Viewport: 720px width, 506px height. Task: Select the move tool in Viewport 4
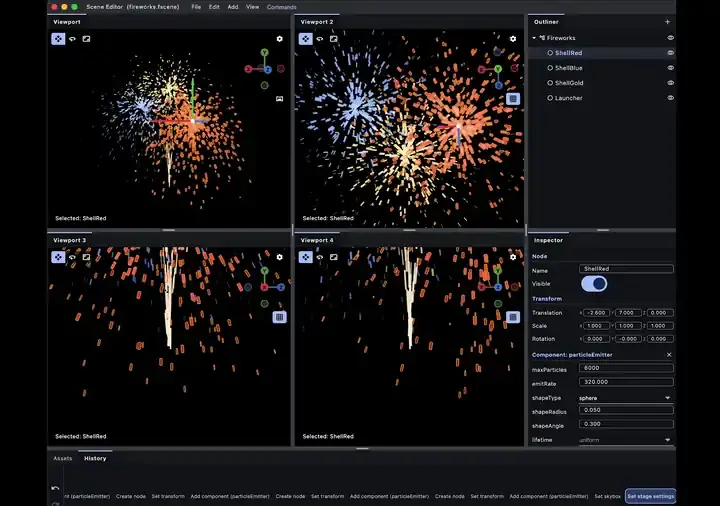click(x=305, y=257)
